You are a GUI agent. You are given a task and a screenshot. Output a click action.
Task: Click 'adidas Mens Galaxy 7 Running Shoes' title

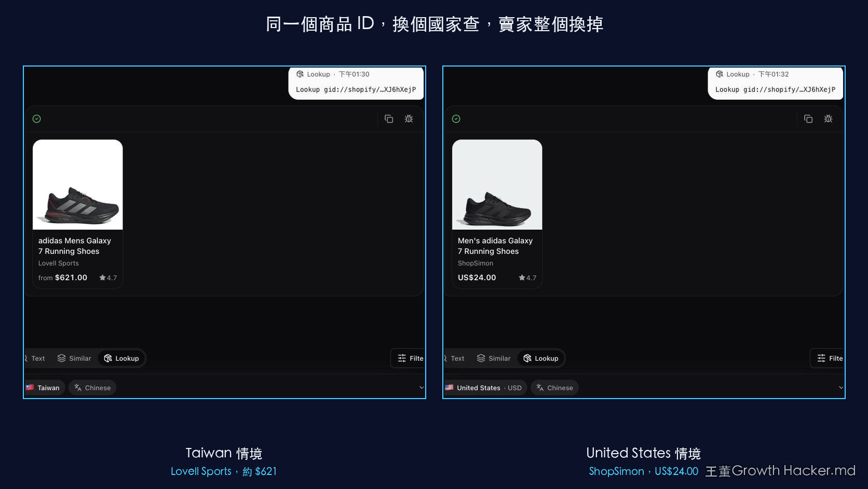75,246
